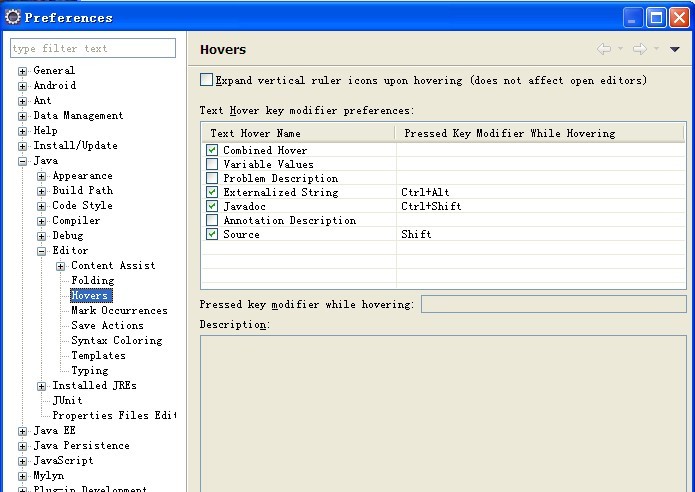Viewport: 695px width, 492px height.
Task: Expand the Install/Update node
Action: pyautogui.click(x=22, y=146)
